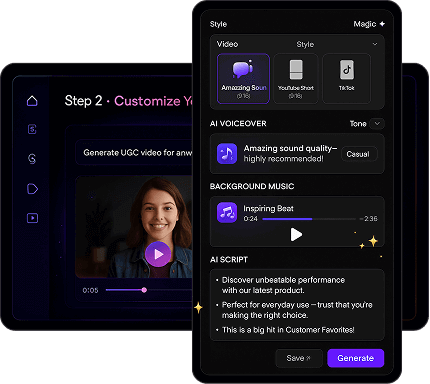Click the Magic sparkle icon

pyautogui.click(x=382, y=24)
